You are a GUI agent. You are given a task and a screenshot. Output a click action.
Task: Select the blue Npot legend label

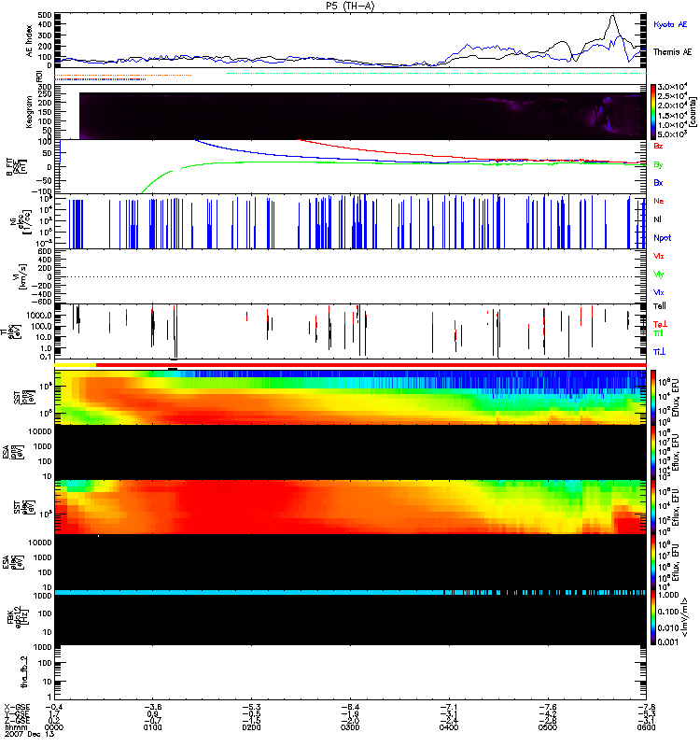[663, 238]
